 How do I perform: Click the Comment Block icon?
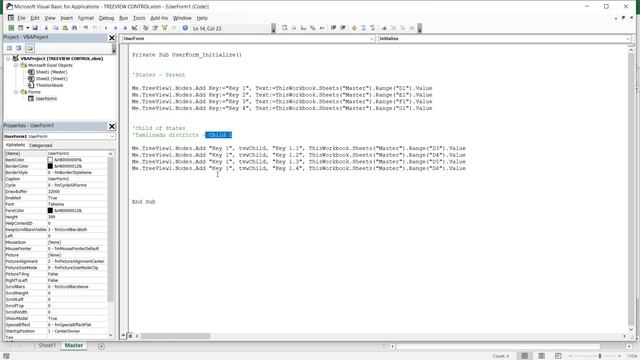pos(363,28)
